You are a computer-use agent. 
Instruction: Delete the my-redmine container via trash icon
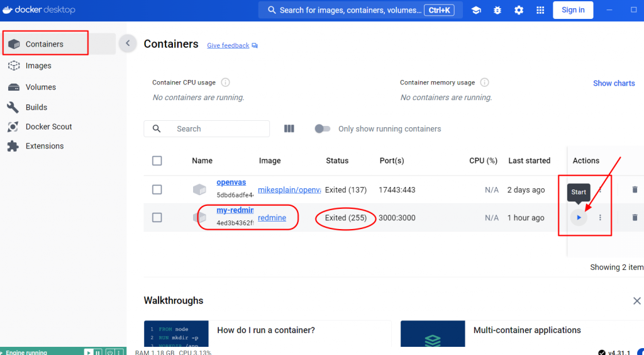pos(635,217)
